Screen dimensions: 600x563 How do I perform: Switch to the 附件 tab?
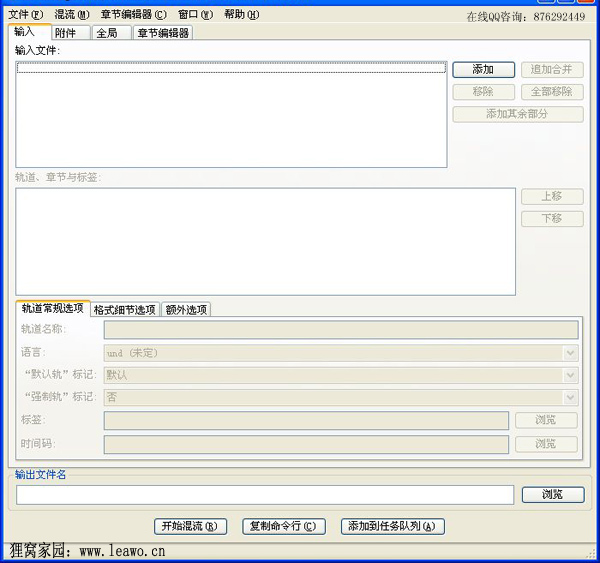point(71,33)
